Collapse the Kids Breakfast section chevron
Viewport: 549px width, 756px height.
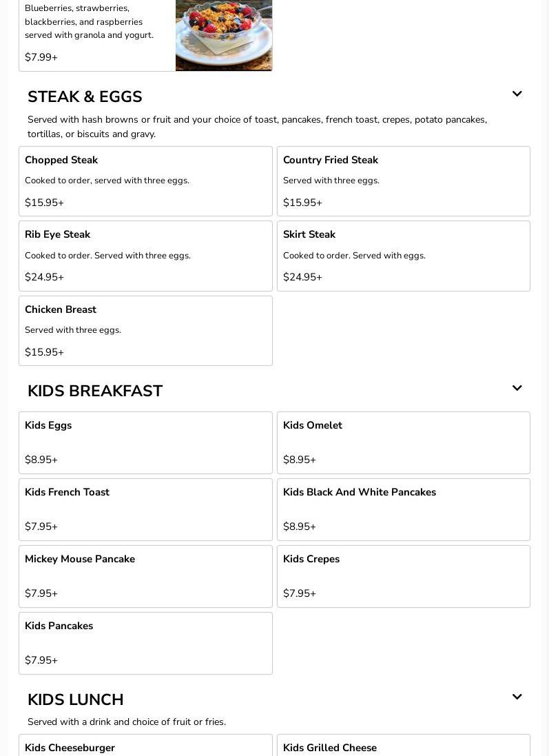pyautogui.click(x=517, y=389)
